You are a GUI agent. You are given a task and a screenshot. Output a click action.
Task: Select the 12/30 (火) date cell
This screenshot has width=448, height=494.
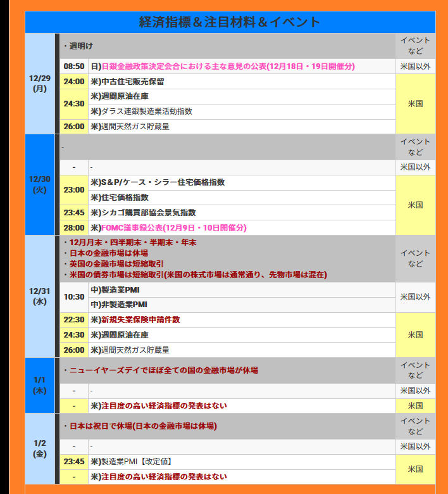(40, 185)
